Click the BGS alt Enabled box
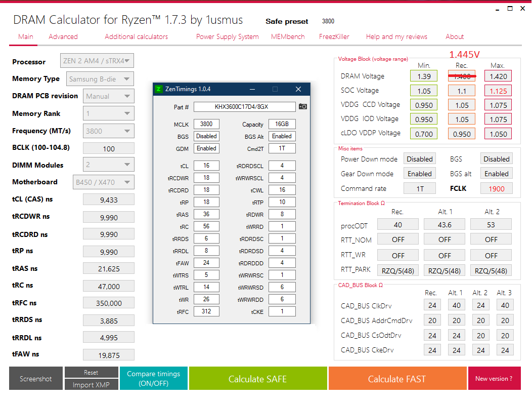The image size is (532, 401). point(497,174)
